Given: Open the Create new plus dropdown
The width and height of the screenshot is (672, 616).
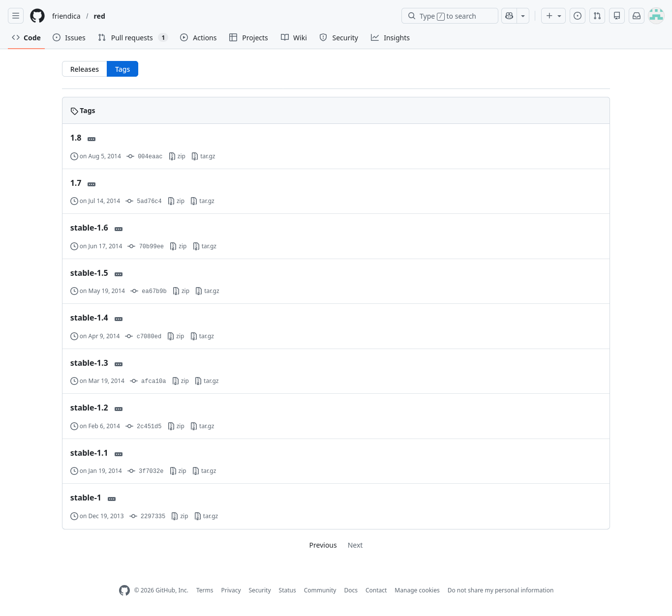Looking at the screenshot, I should coord(553,16).
